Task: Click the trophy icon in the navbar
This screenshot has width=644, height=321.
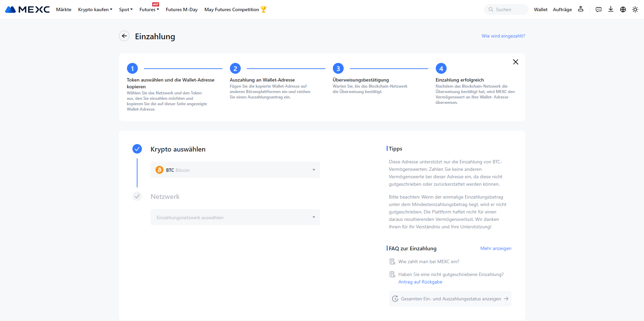Action: coord(263,9)
